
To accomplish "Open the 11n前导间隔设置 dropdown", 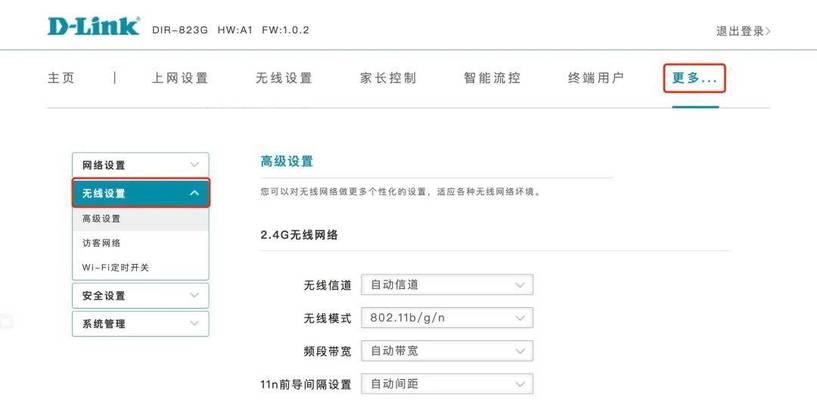I will 447,384.
